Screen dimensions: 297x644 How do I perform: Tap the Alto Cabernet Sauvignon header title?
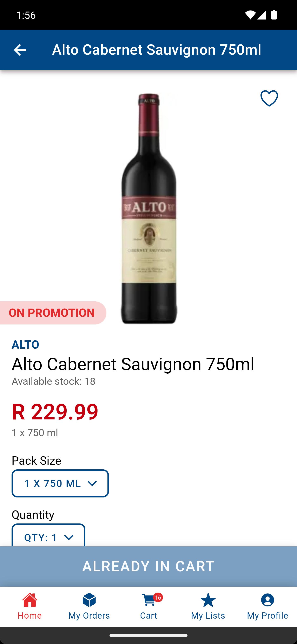click(x=156, y=49)
